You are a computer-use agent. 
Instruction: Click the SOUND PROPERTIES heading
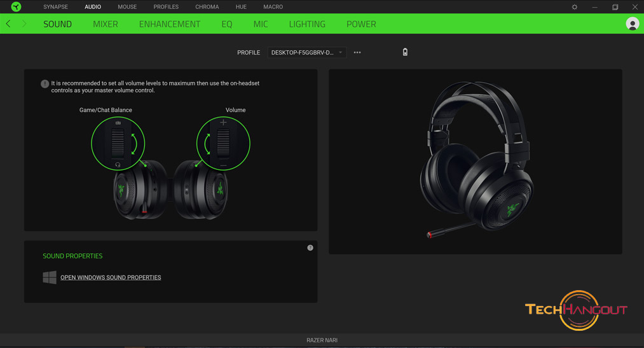[72, 256]
